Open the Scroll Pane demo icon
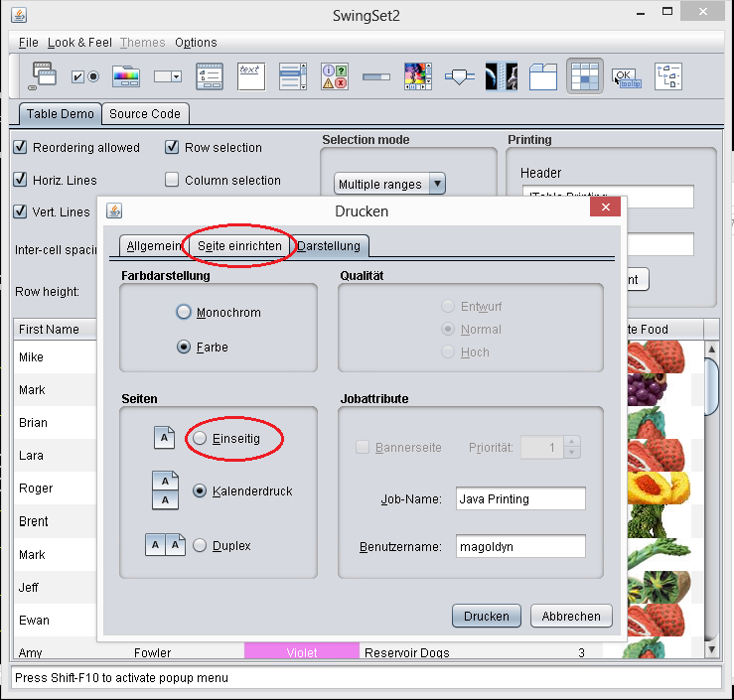The image size is (734, 700). [417, 75]
